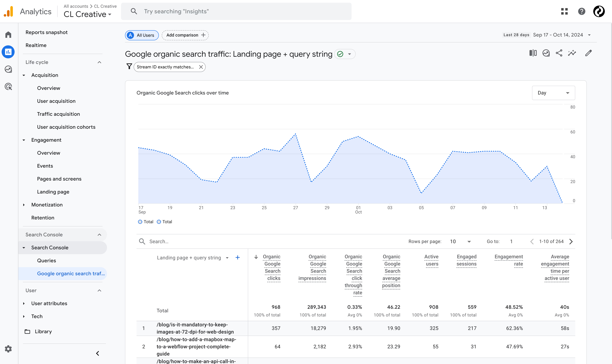Collapse the Engagement tree group
The width and height of the screenshot is (612, 364).
[24, 140]
